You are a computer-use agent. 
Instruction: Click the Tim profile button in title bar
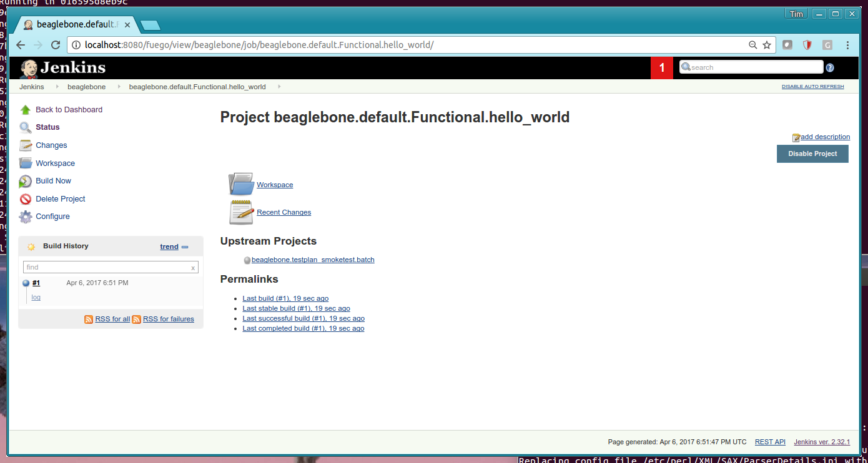[797, 14]
